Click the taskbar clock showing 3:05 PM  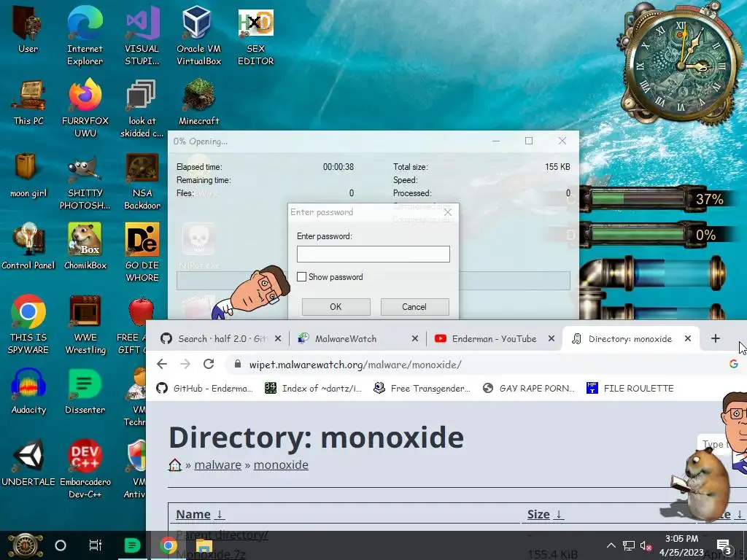[682, 545]
